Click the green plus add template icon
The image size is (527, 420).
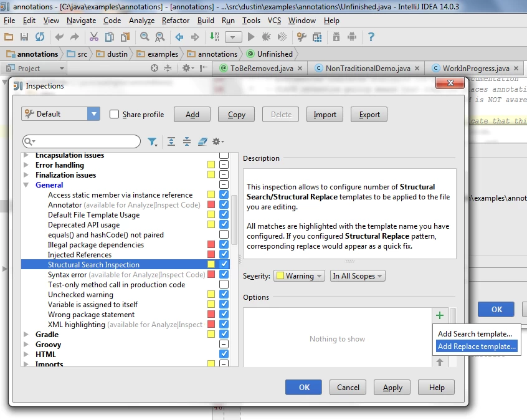pos(440,315)
